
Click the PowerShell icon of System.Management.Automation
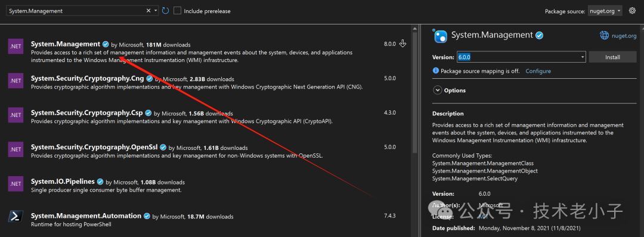(x=16, y=217)
